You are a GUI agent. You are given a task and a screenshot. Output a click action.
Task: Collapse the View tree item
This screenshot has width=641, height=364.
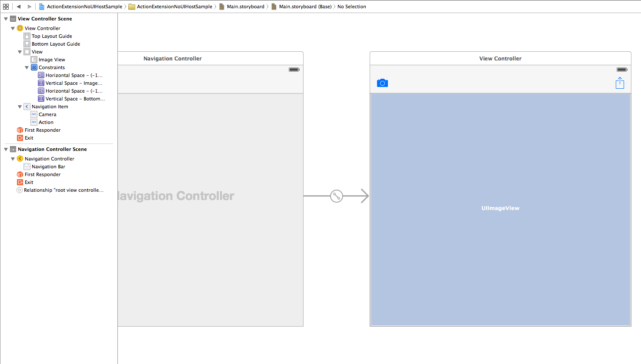click(x=20, y=51)
